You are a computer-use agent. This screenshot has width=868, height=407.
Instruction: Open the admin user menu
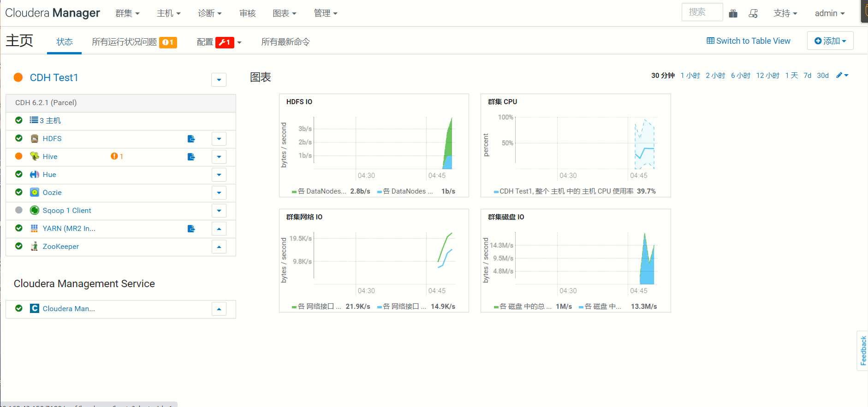[830, 13]
